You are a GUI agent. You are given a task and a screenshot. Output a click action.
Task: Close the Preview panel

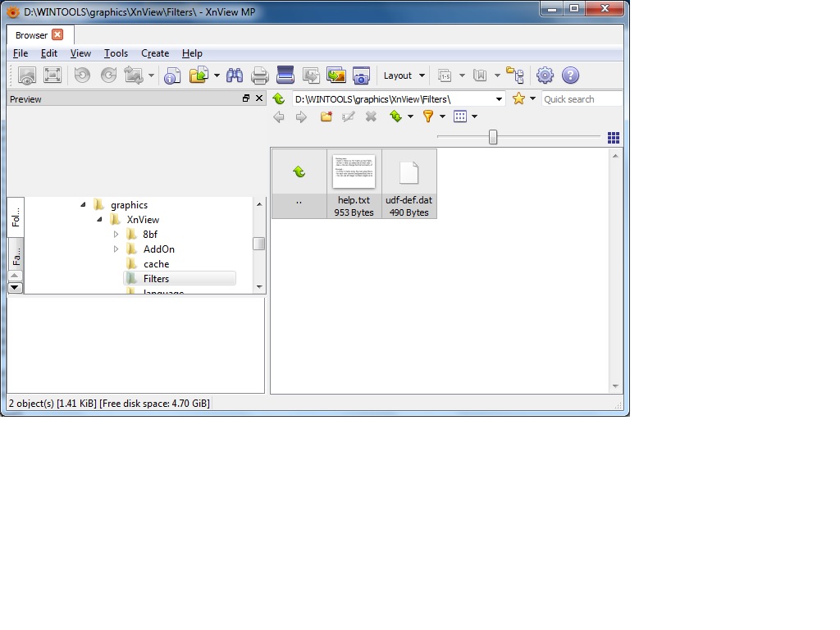(259, 98)
